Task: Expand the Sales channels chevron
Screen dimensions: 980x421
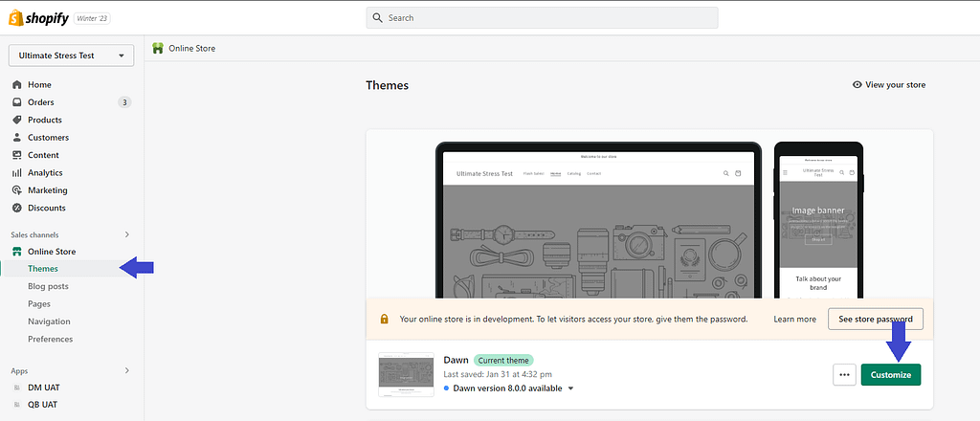Action: pyautogui.click(x=127, y=234)
